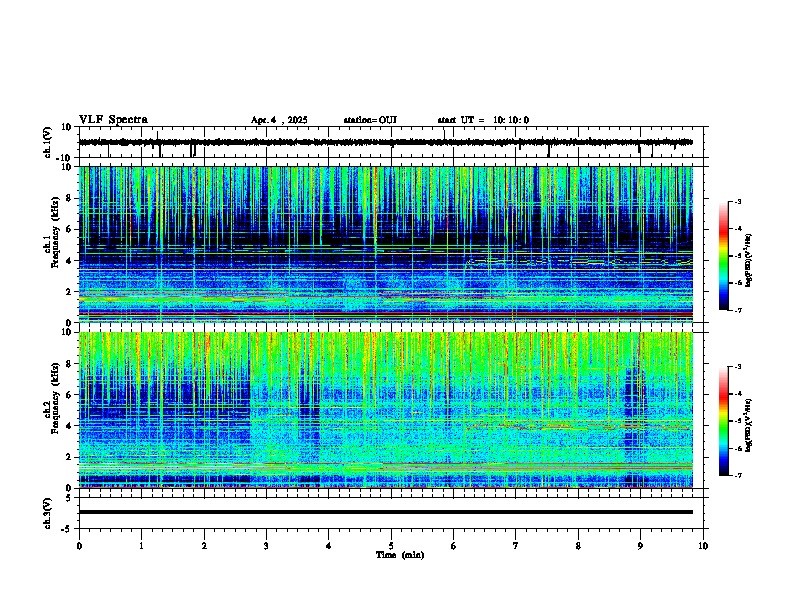Click the 'VLF Spectra' title text
Image resolution: width=792 pixels, height=612 pixels.
[113, 120]
